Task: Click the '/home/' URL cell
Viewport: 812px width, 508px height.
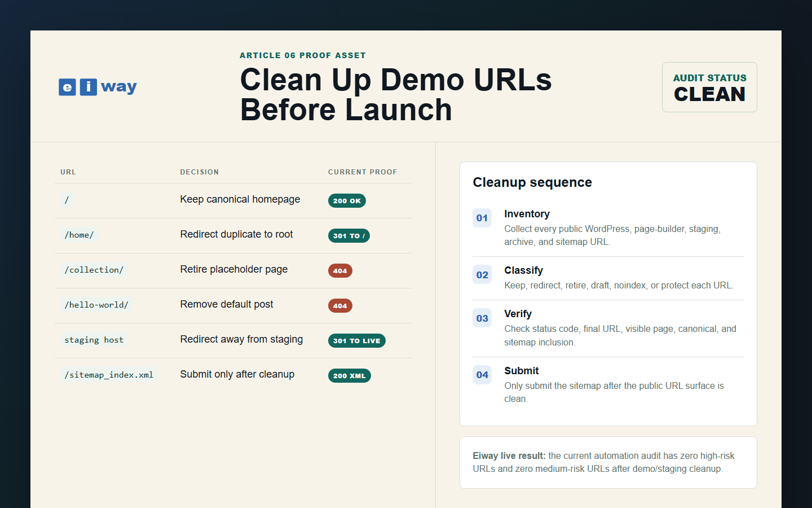Action: 79,235
